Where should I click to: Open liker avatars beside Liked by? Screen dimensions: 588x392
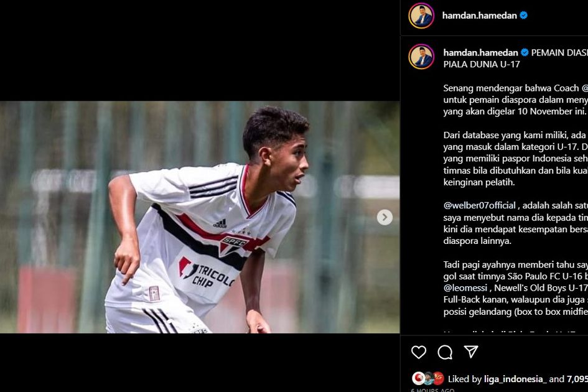tap(428, 378)
